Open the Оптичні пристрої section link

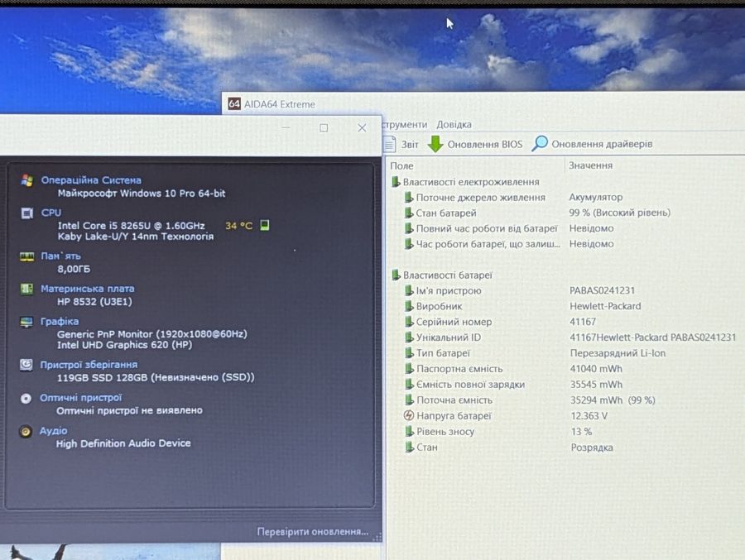pyautogui.click(x=80, y=398)
